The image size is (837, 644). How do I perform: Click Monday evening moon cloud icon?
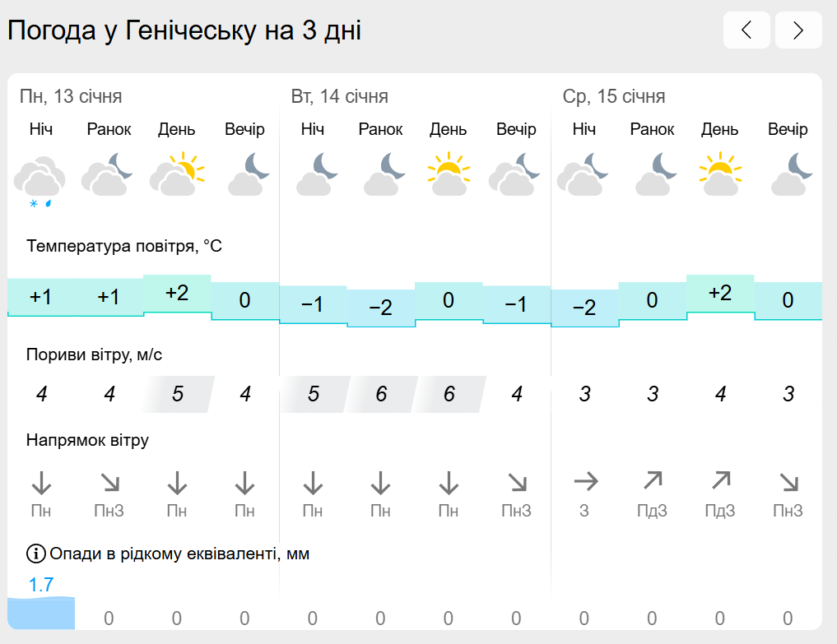coord(249,174)
